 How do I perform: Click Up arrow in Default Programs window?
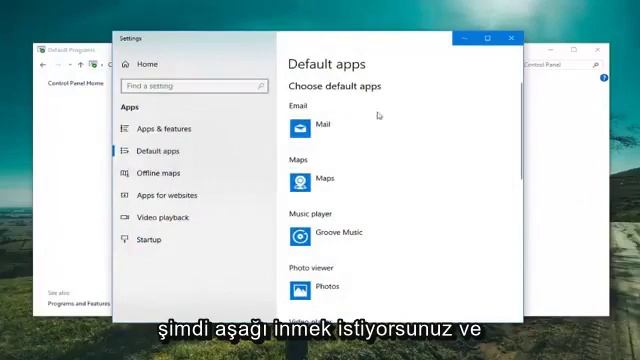(80, 64)
